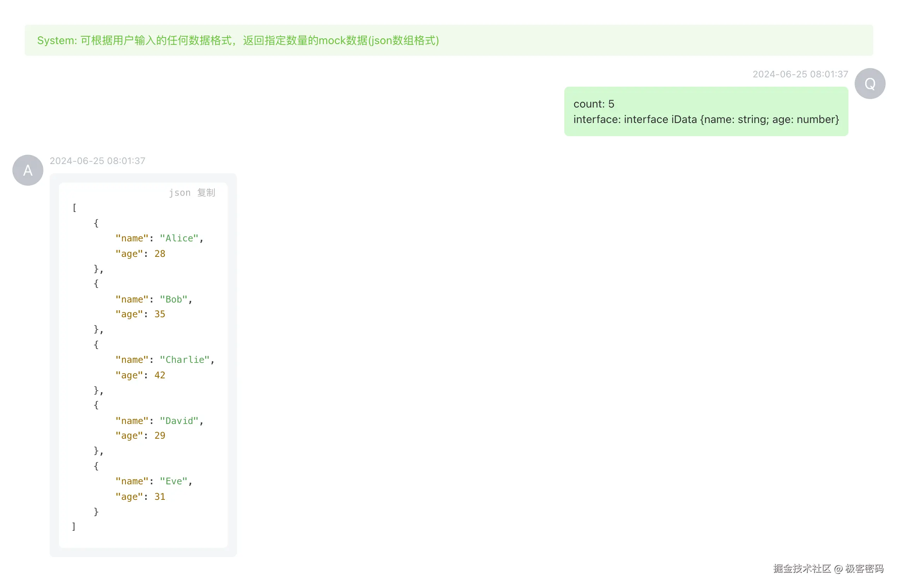Click the user message timestamp 08:01:37
This screenshot has width=898, height=588.
[x=800, y=74]
